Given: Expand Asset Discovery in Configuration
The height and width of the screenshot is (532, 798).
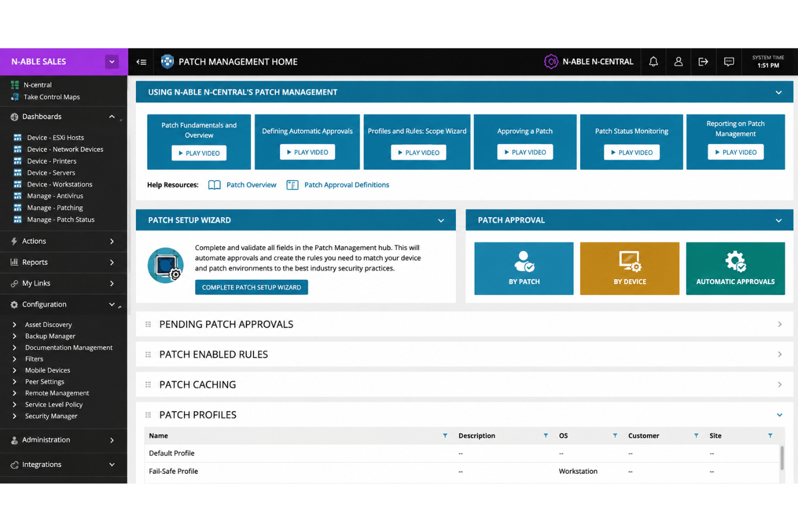Looking at the screenshot, I should [15, 325].
